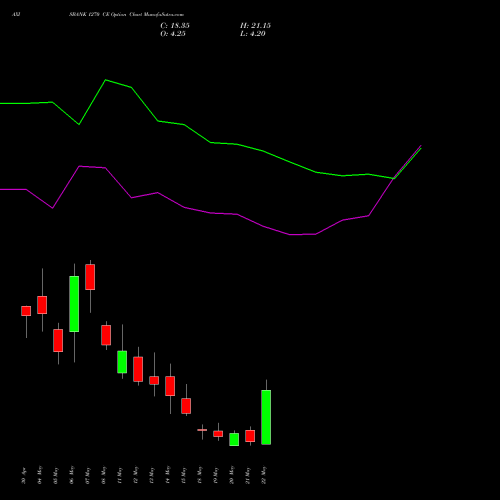
Task: Click the high value H: 21.15
Action: tap(255, 26)
